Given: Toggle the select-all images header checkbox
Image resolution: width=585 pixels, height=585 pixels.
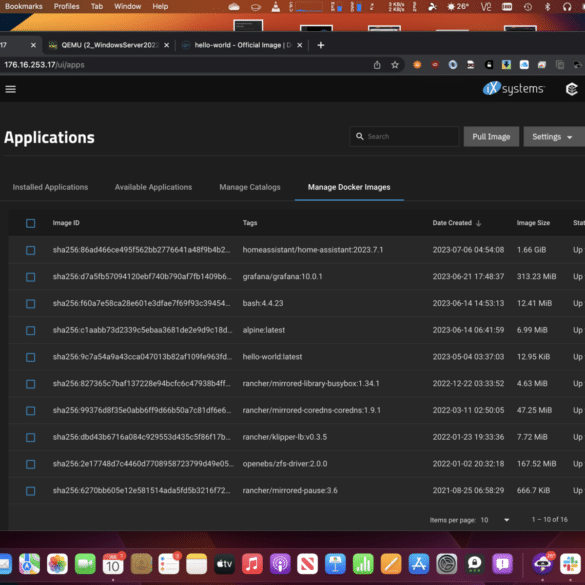Looking at the screenshot, I should (31, 223).
